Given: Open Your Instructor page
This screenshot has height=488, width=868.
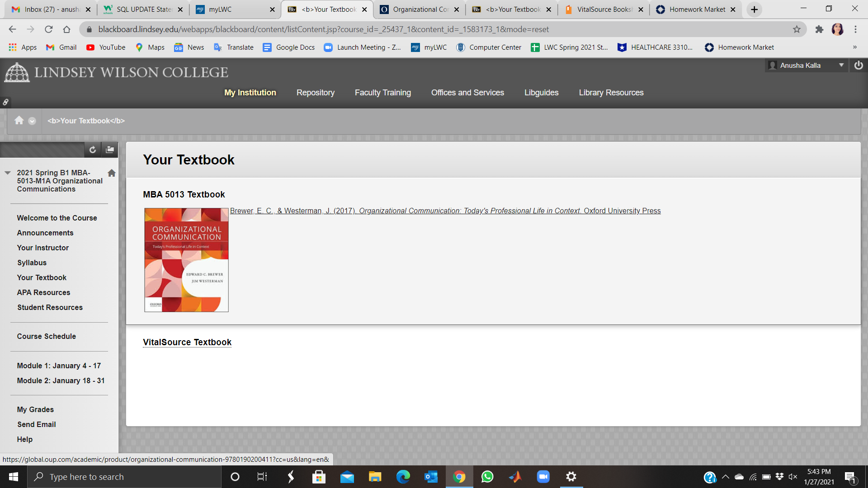Looking at the screenshot, I should (43, 248).
